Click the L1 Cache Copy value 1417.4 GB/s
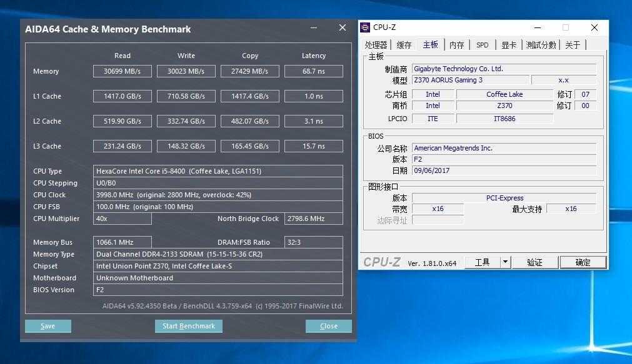 (x=249, y=96)
